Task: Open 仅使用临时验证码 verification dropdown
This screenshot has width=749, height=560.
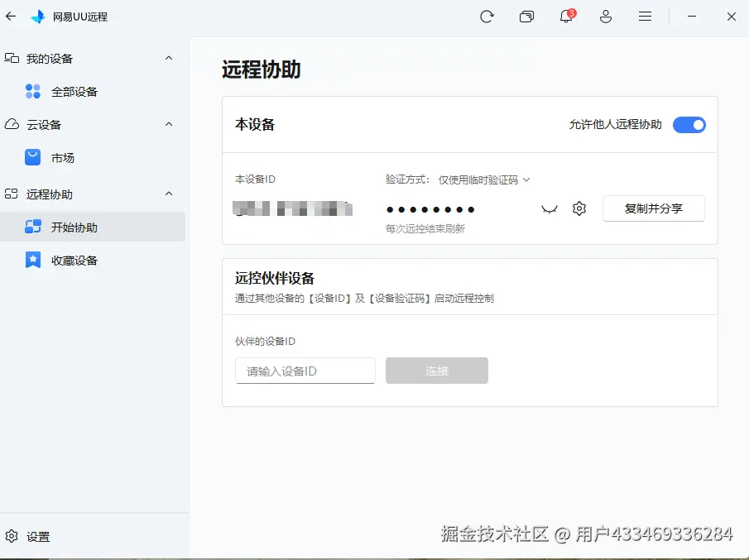Action: point(484,180)
